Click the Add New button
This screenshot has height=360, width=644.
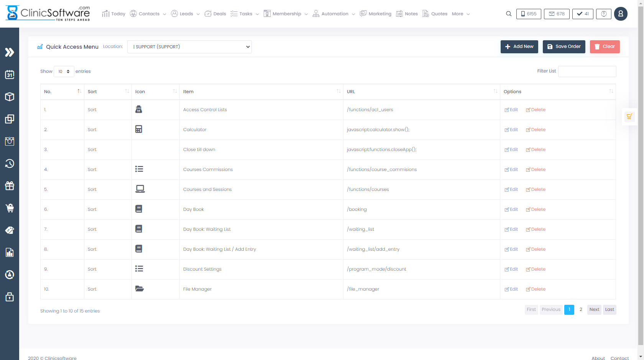(519, 47)
